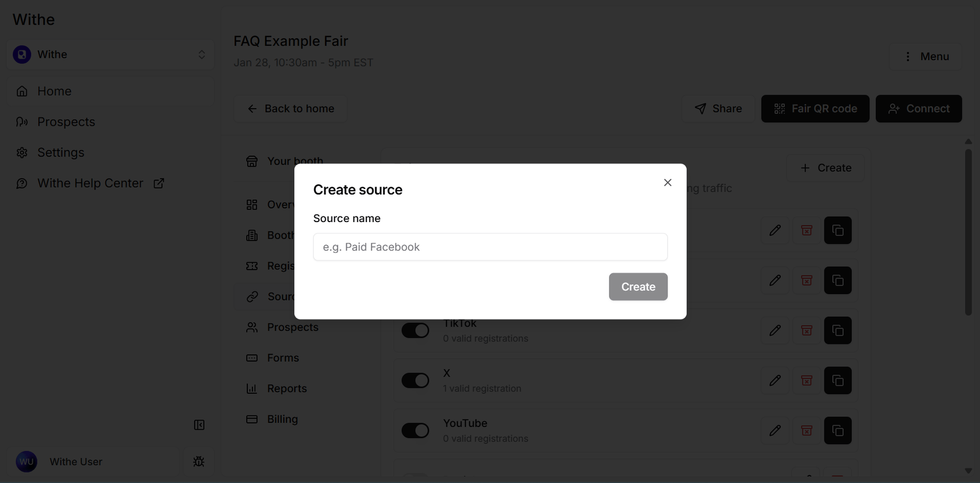Click the Create button in dialog

638,287
